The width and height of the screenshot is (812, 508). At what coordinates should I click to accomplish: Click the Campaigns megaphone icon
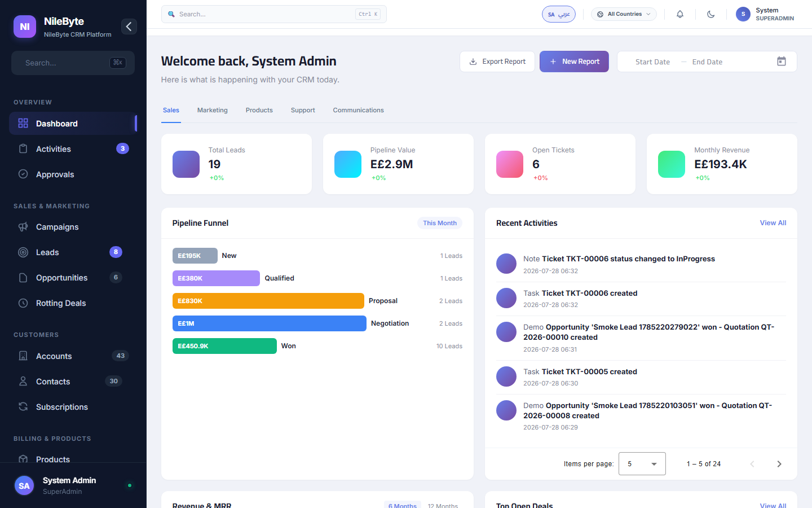pos(23,226)
